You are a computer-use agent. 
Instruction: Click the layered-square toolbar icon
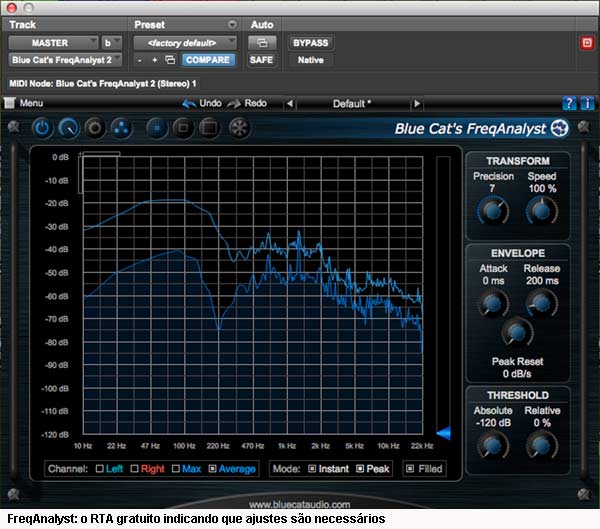click(x=209, y=128)
